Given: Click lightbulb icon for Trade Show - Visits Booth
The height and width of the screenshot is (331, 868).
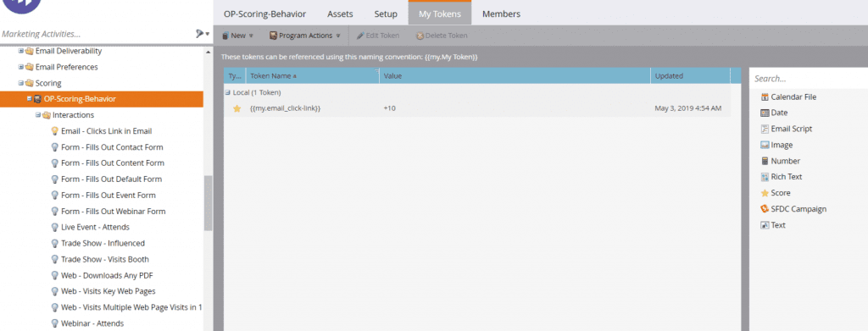Looking at the screenshot, I should [55, 259].
